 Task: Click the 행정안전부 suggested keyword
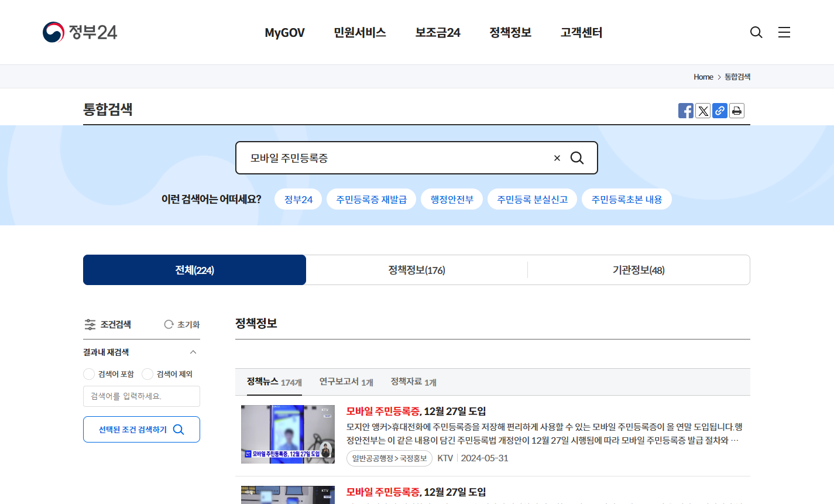point(452,200)
